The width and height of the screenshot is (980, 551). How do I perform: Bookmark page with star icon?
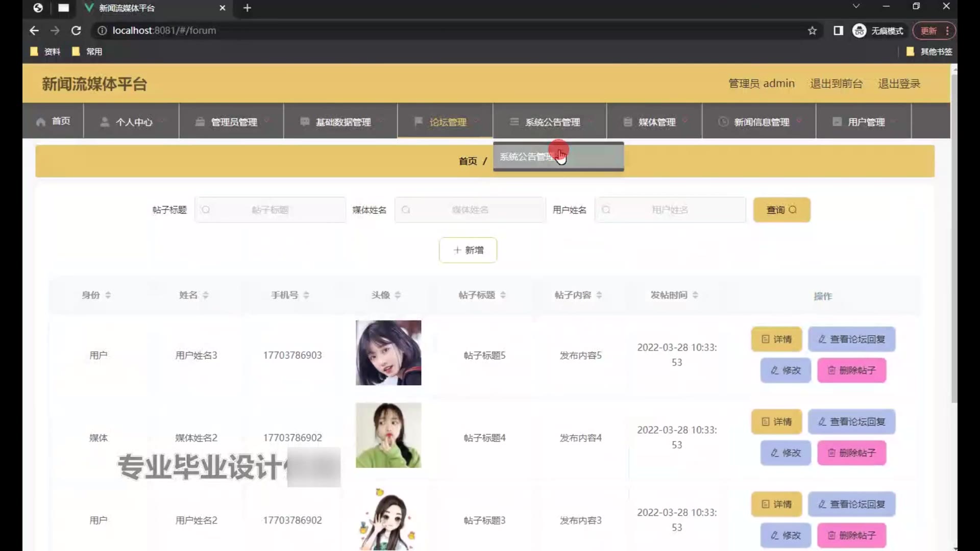(x=812, y=31)
